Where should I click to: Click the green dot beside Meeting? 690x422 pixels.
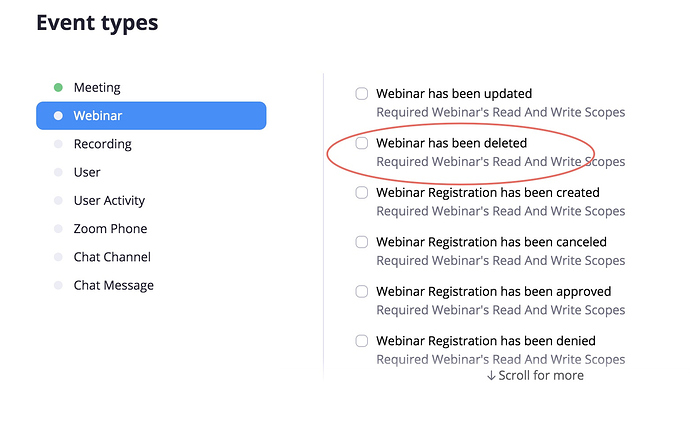(58, 88)
